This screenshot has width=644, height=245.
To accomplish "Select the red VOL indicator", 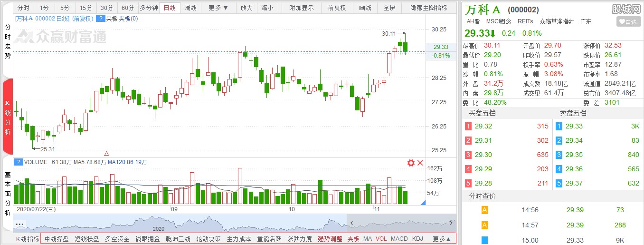I will pos(381,239).
